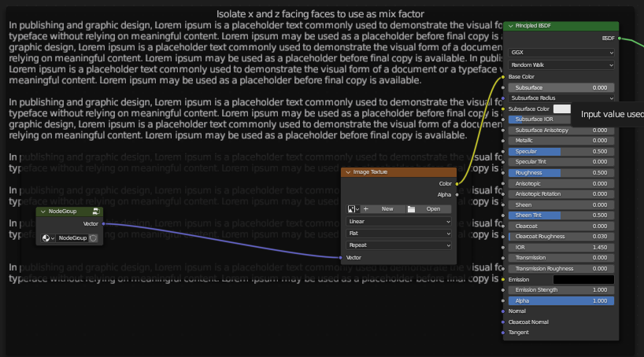Click the Clearcoat Normal input socket
This screenshot has height=357, width=644.
point(503,322)
